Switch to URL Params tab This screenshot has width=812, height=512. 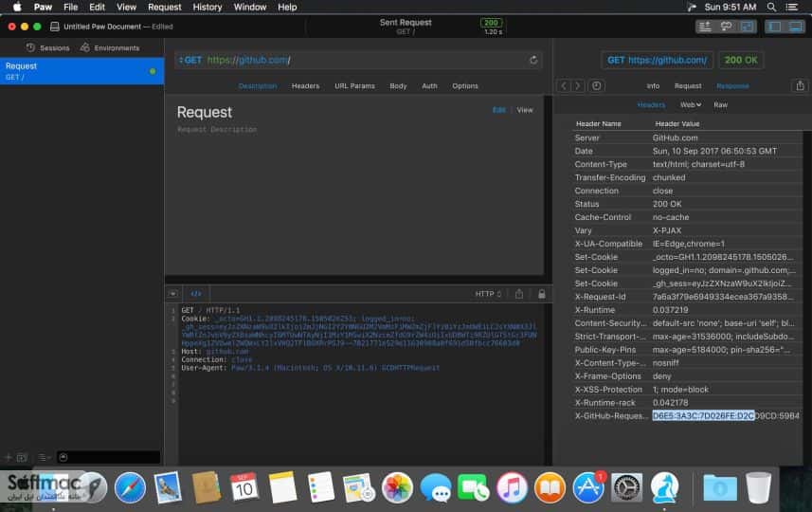[x=354, y=86]
